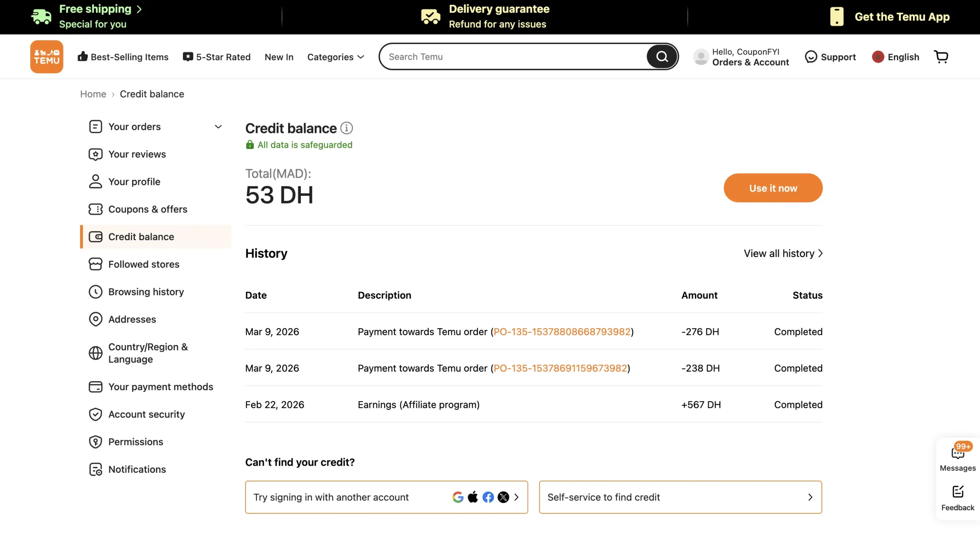Click the user avatar icon

tap(701, 57)
